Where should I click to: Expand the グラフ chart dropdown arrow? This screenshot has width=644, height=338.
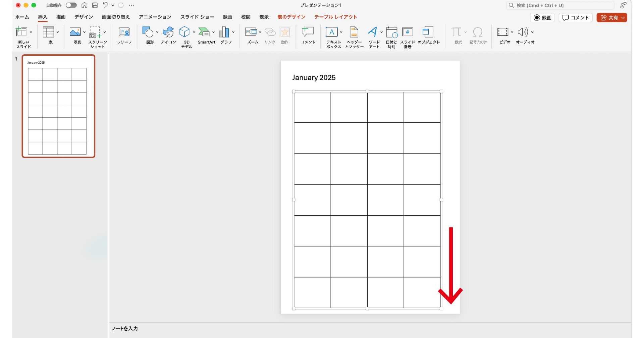click(x=233, y=32)
